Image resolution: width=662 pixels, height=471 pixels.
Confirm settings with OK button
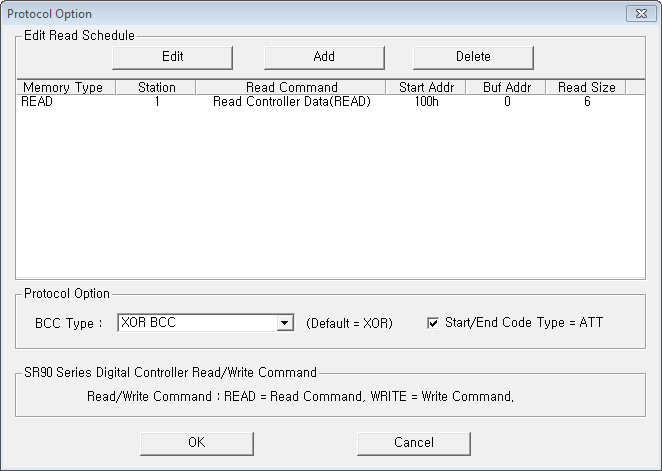tap(197, 443)
